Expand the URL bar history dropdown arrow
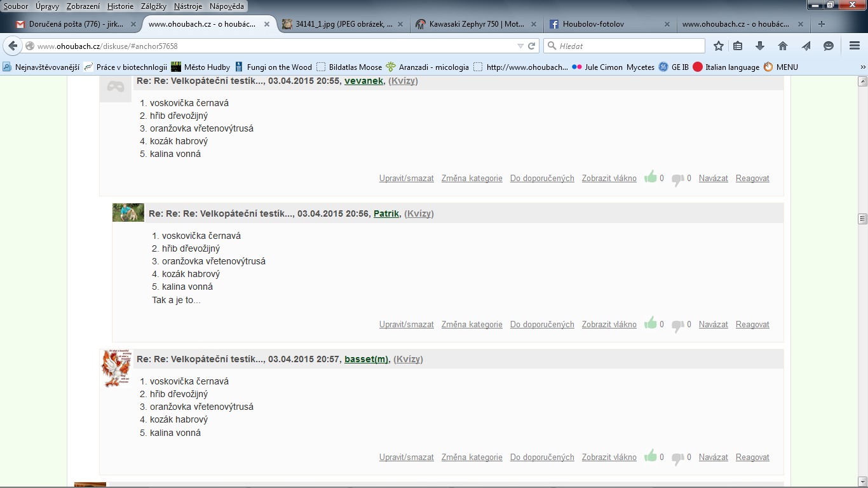The image size is (868, 488). tap(520, 46)
